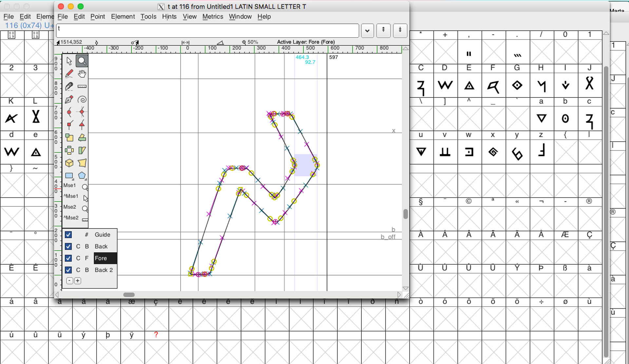Open the glyph window Edit menu
This screenshot has width=629, height=364.
[x=79, y=17]
